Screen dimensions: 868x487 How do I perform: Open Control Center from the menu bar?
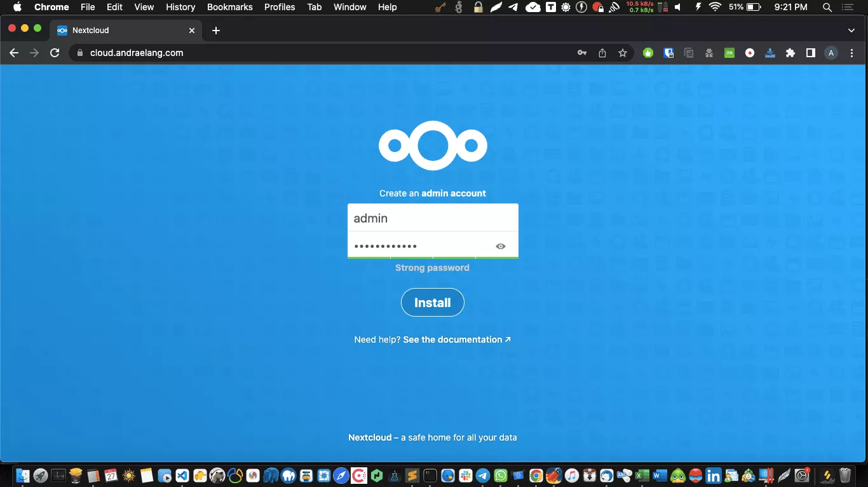click(x=848, y=7)
